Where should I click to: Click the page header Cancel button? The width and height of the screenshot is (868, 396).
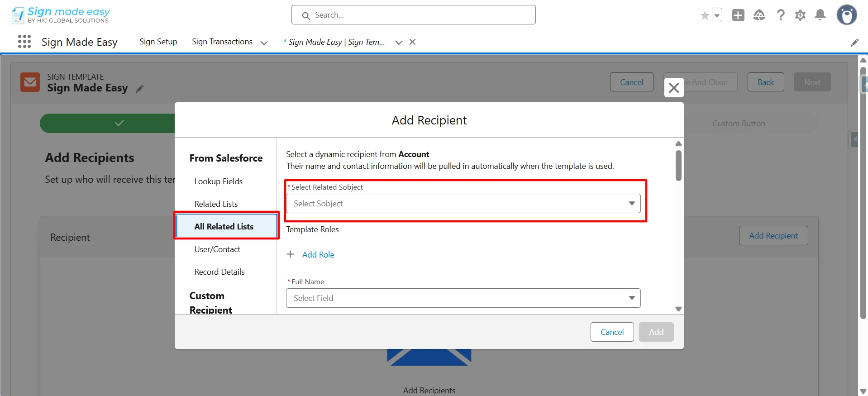pos(631,82)
